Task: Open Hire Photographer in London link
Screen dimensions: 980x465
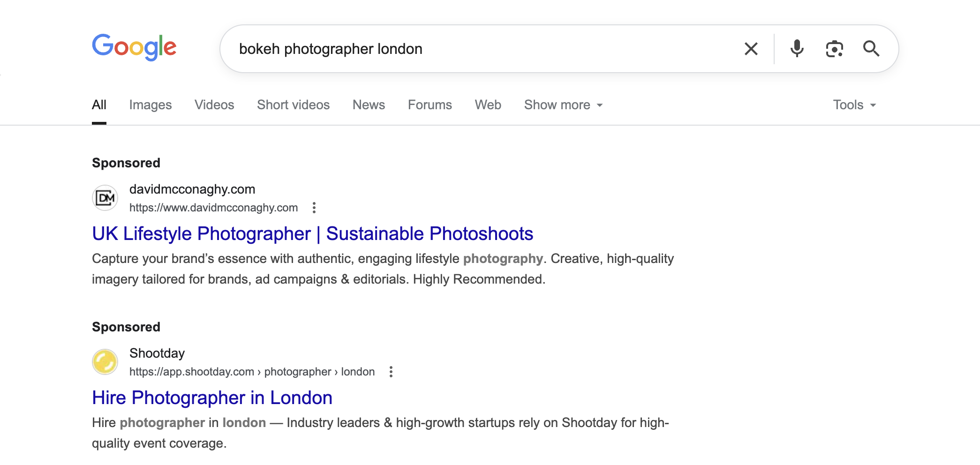Action: coord(212,397)
